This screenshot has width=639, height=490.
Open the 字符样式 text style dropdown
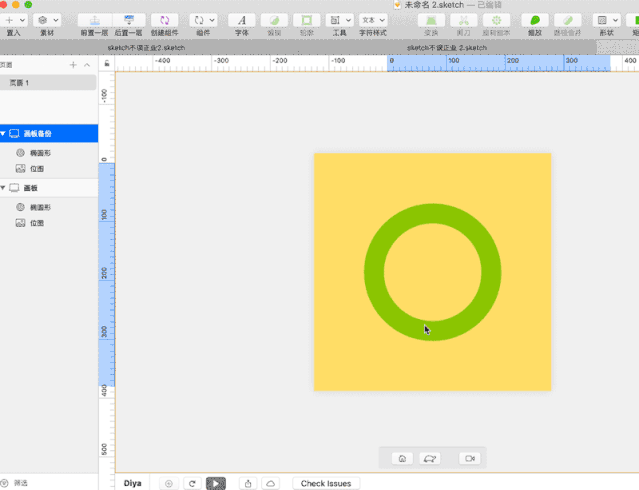click(x=373, y=20)
